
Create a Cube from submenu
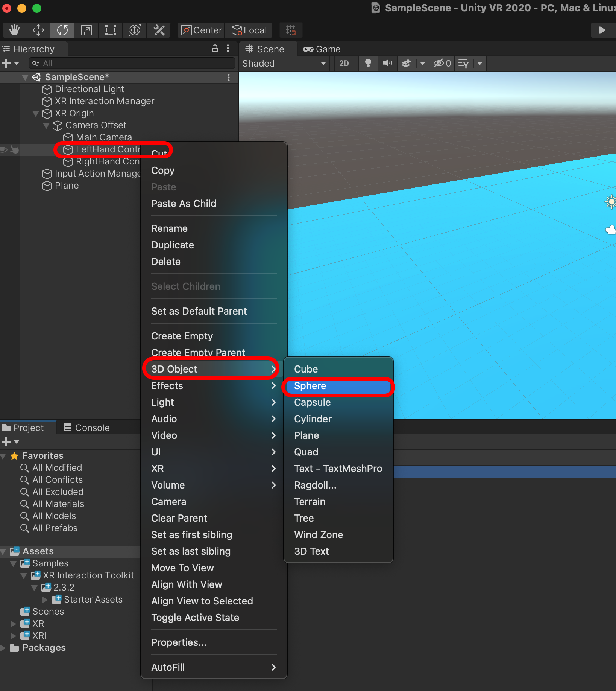tap(338, 369)
